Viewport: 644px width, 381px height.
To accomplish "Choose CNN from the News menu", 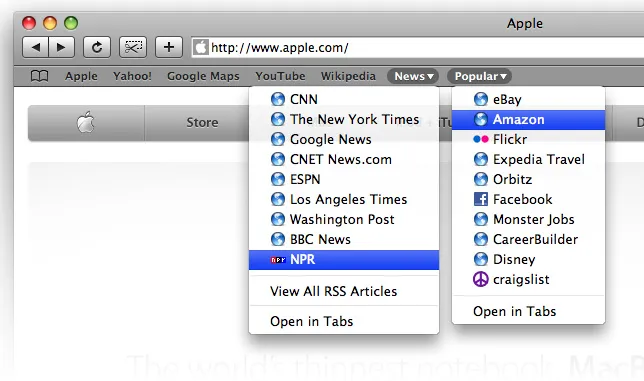I will pyautogui.click(x=344, y=99).
